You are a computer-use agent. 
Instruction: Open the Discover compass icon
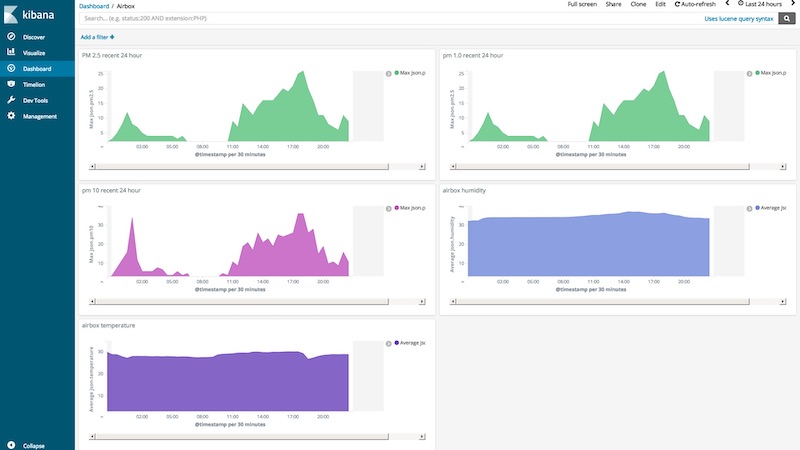[x=11, y=37]
